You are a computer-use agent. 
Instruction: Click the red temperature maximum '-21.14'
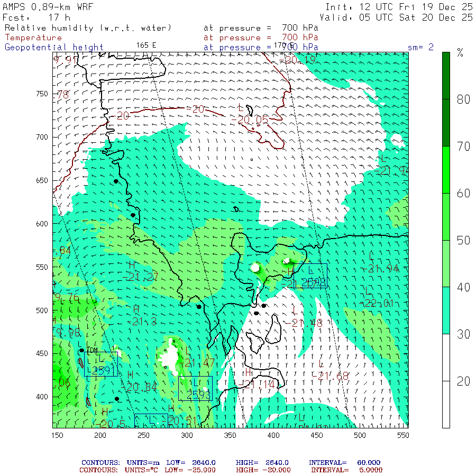[257, 385]
